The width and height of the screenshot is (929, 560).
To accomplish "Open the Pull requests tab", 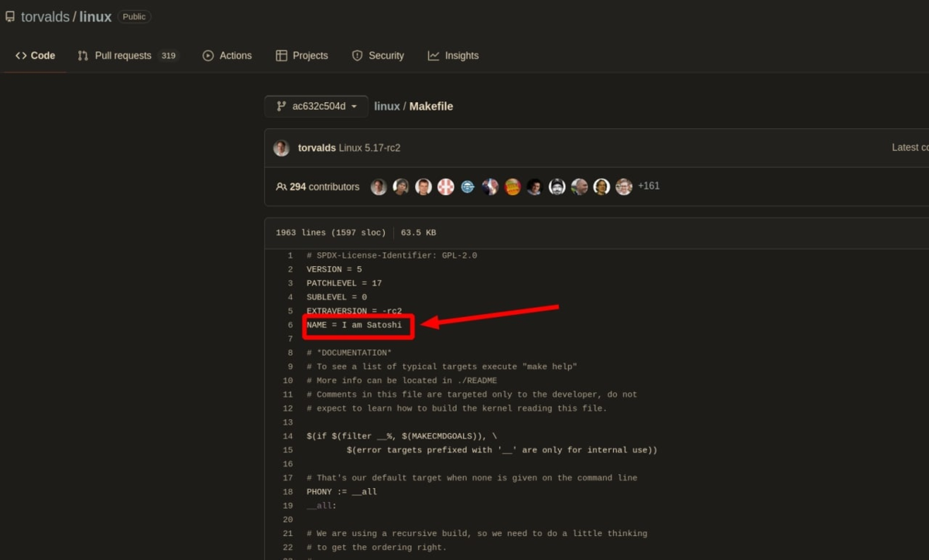I will click(x=128, y=56).
